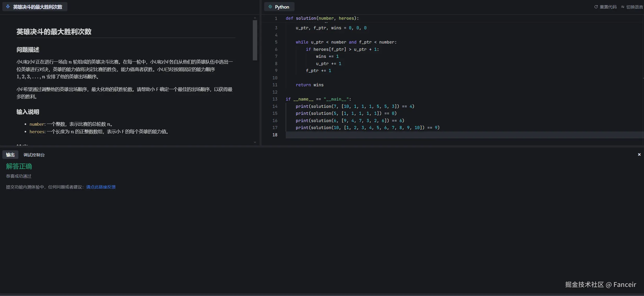Click the sticky def solution header line
This screenshot has height=296, width=644.
[322, 18]
